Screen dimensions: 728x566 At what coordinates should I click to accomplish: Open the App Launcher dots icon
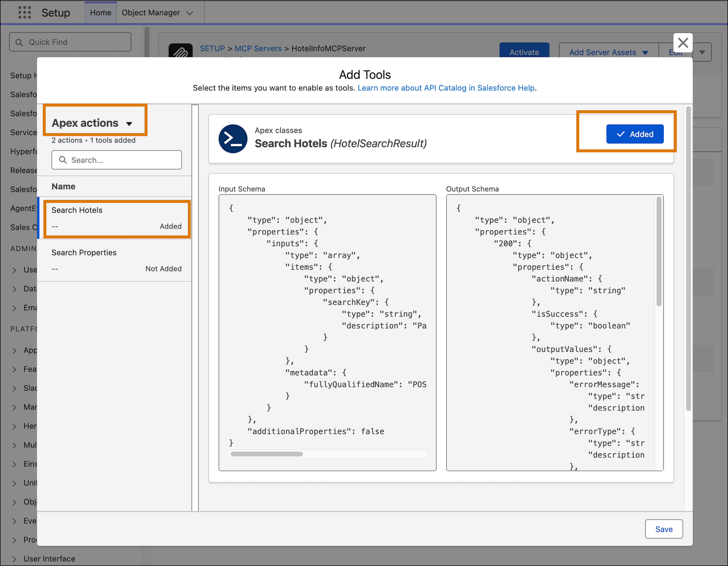click(25, 13)
